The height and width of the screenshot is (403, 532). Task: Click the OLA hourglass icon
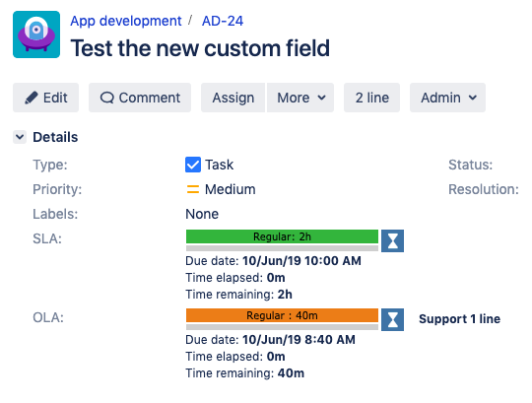[392, 319]
